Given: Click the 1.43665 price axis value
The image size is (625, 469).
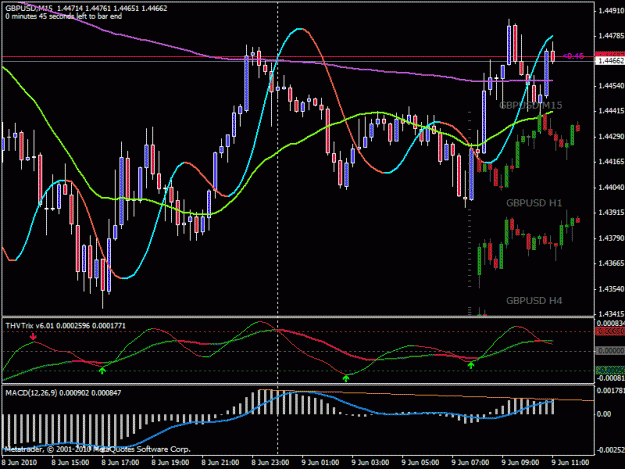Looking at the screenshot, I should [x=611, y=263].
